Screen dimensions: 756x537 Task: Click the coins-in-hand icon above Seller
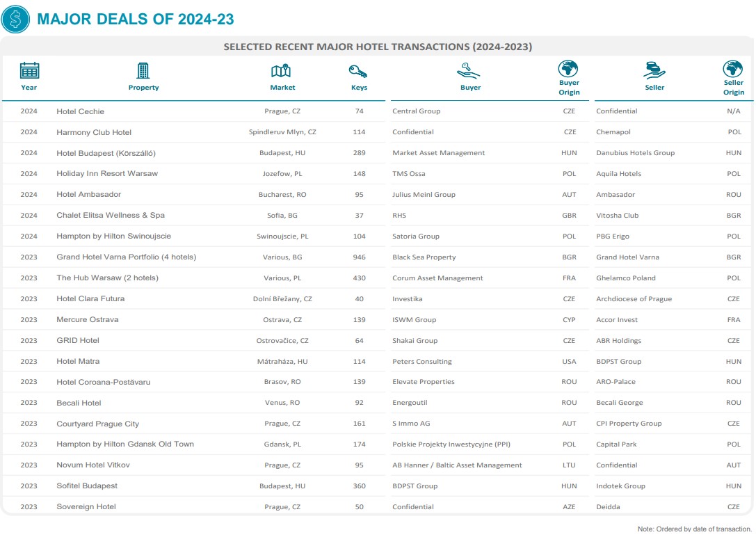pyautogui.click(x=654, y=70)
